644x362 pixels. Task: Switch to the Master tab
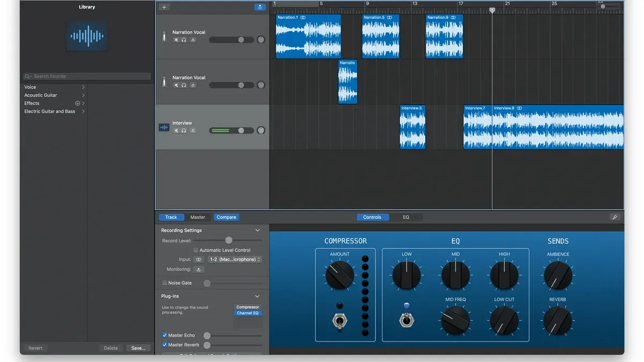(x=198, y=217)
